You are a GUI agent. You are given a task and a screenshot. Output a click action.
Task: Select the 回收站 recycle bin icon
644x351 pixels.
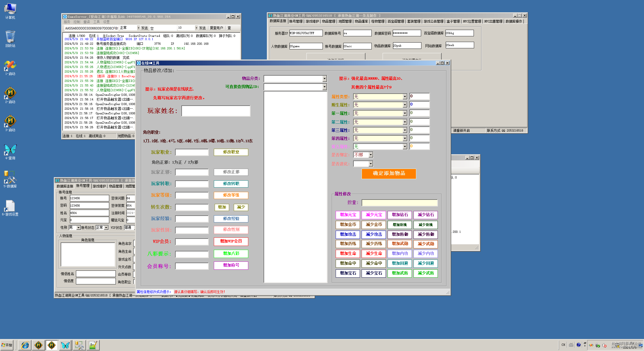click(x=10, y=39)
